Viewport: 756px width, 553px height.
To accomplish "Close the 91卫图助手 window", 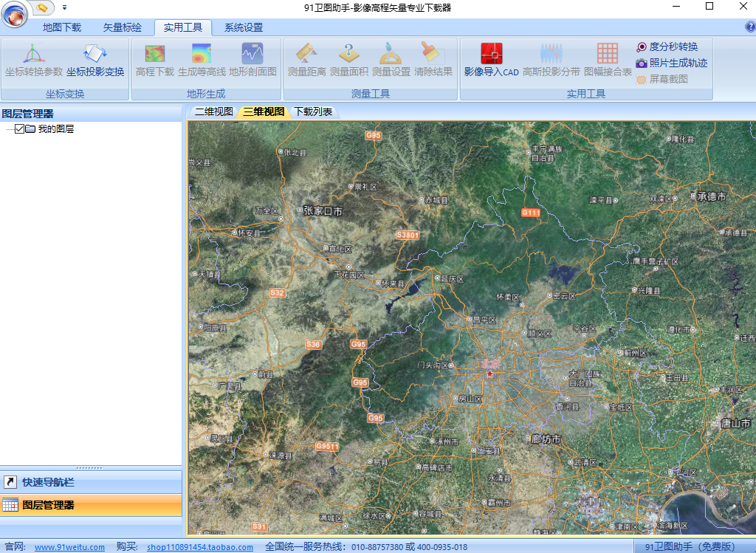I will point(743,6).
